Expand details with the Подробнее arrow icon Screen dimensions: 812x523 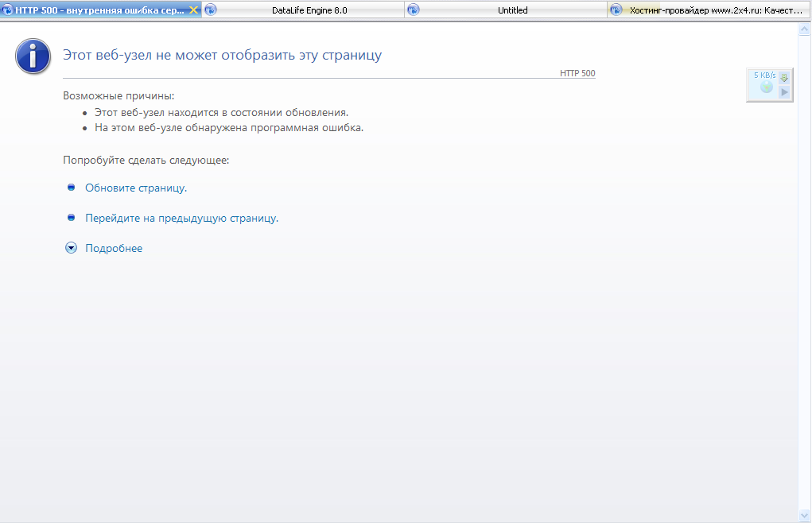tap(71, 248)
